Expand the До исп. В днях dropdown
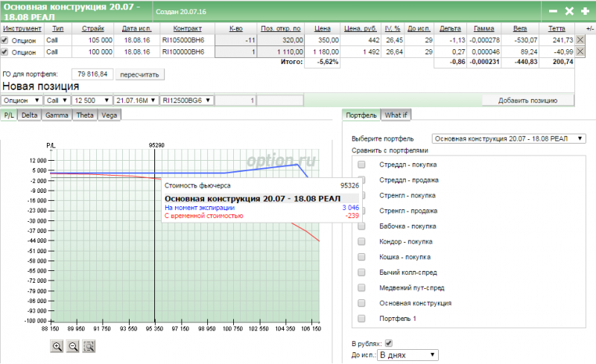Screen dimensions: 596x364 (408, 355)
